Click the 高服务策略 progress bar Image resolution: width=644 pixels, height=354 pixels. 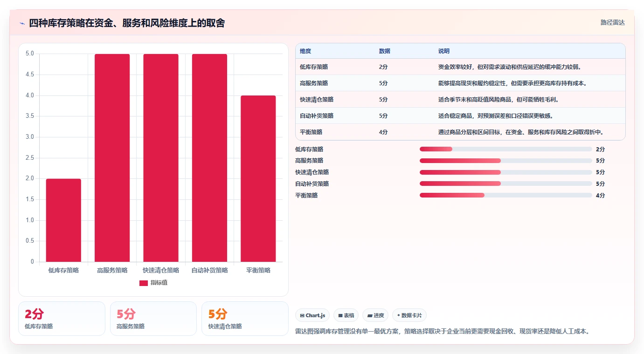506,160
